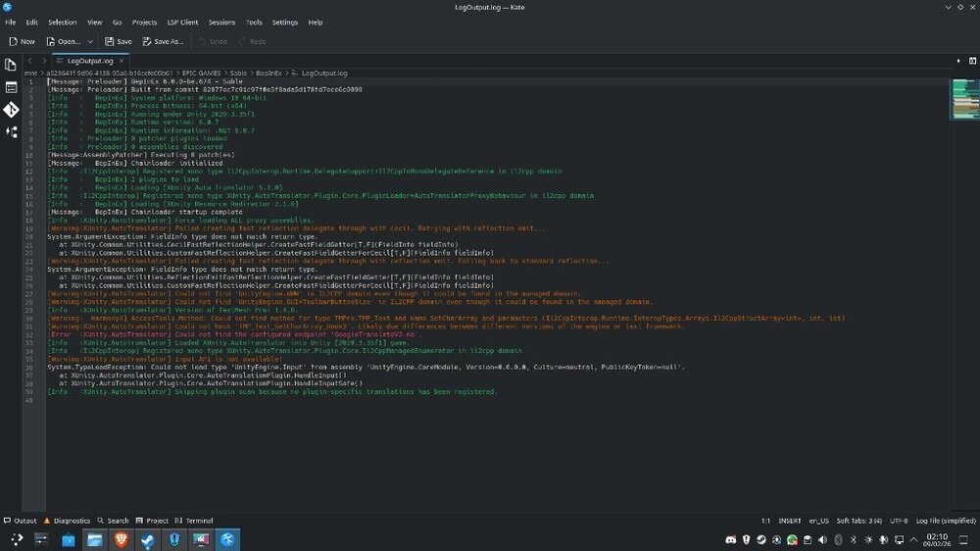Go to next tab with forward arrow
This screenshot has height=551, width=980.
coord(44,61)
